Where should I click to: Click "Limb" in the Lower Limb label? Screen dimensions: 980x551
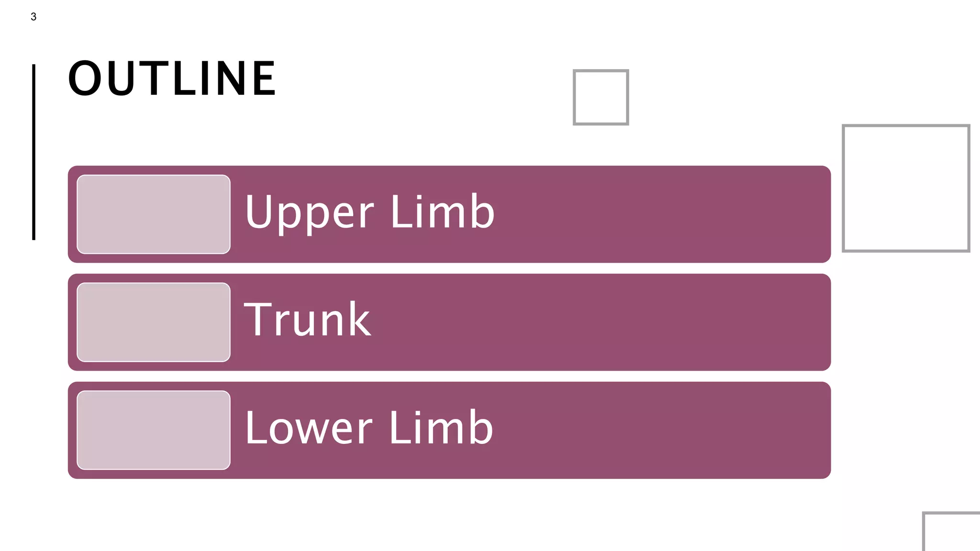coord(441,427)
